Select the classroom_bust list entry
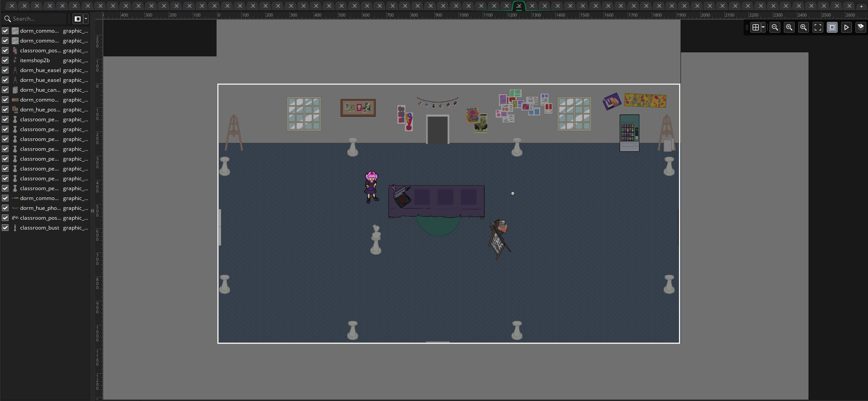Image resolution: width=868 pixels, height=401 pixels. click(x=39, y=228)
